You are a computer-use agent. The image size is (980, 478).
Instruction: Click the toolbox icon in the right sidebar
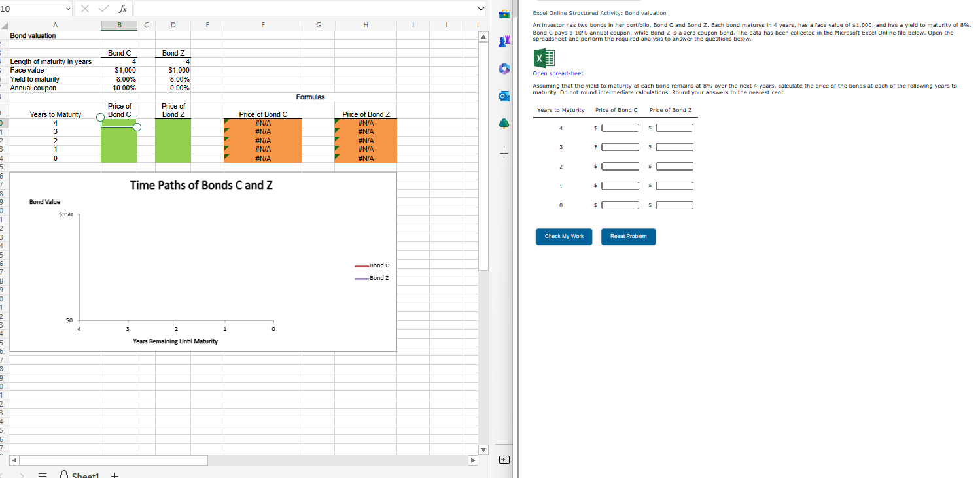point(504,12)
